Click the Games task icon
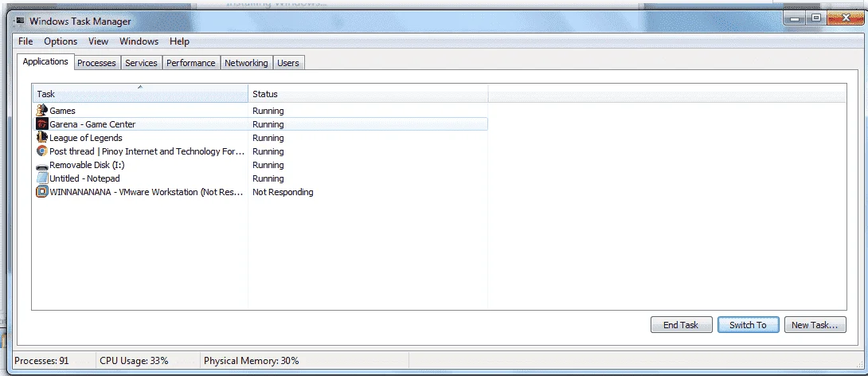This screenshot has height=376, width=868. [42, 110]
